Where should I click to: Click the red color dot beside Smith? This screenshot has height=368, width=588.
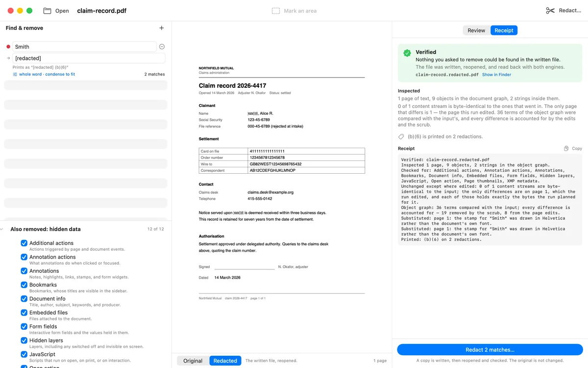click(x=8, y=47)
